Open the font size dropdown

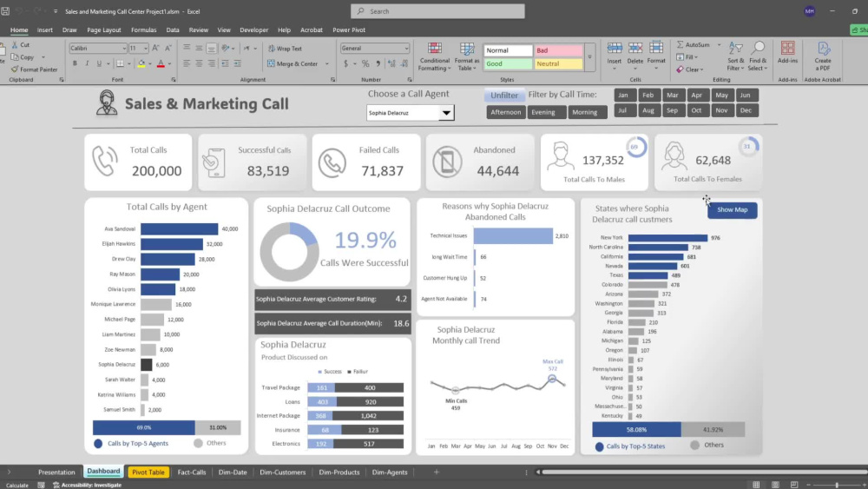coord(146,48)
